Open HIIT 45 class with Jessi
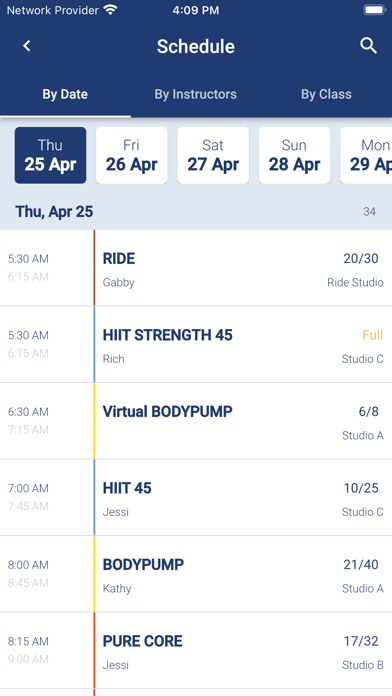392x696 pixels. 196,497
